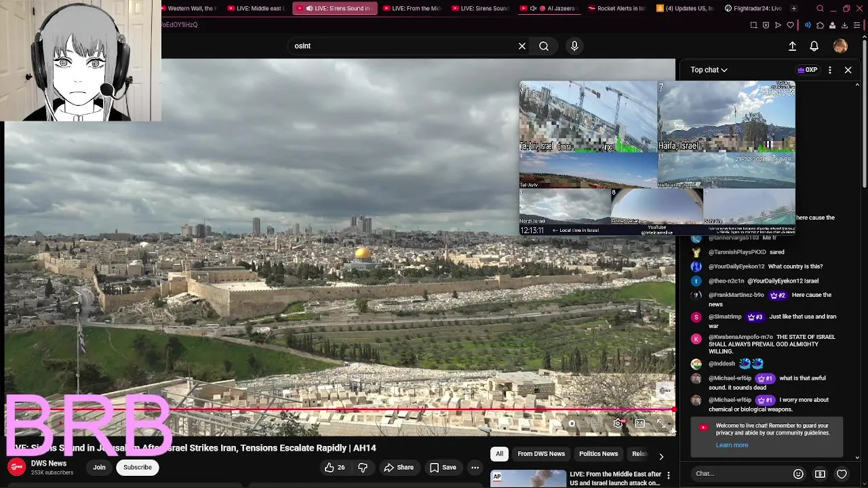Open live chat three-dot options
The height and width of the screenshot is (488, 868).
(830, 70)
